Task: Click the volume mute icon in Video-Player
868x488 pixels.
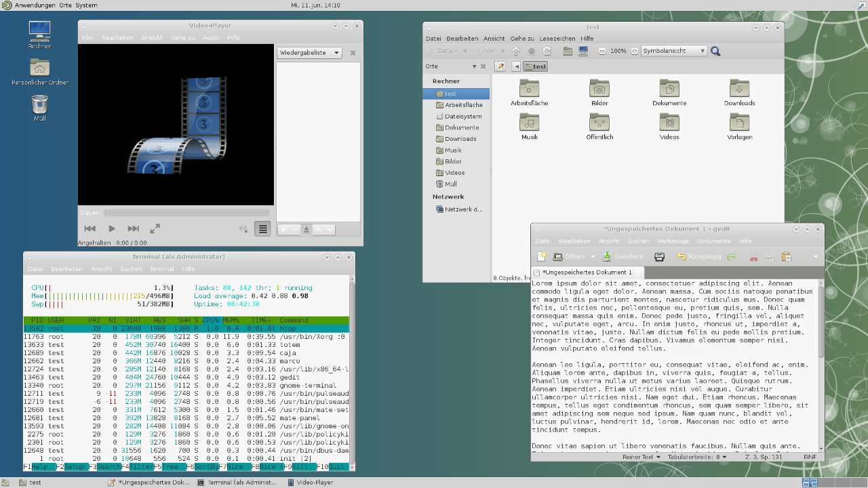Action: click(243, 229)
